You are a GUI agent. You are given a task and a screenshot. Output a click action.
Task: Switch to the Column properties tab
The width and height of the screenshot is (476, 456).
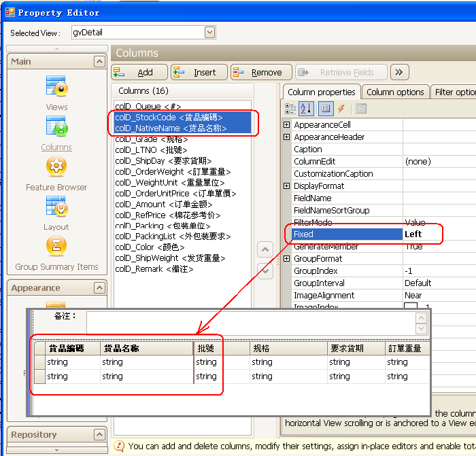321,92
